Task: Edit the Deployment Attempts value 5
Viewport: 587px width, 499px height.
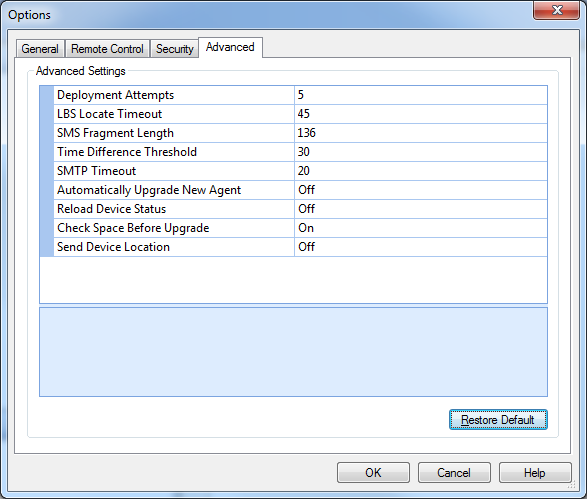Action: [421, 95]
